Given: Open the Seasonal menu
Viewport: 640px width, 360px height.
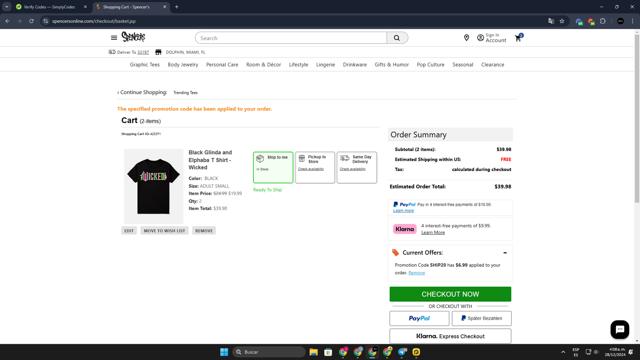Looking at the screenshot, I should click(x=462, y=64).
